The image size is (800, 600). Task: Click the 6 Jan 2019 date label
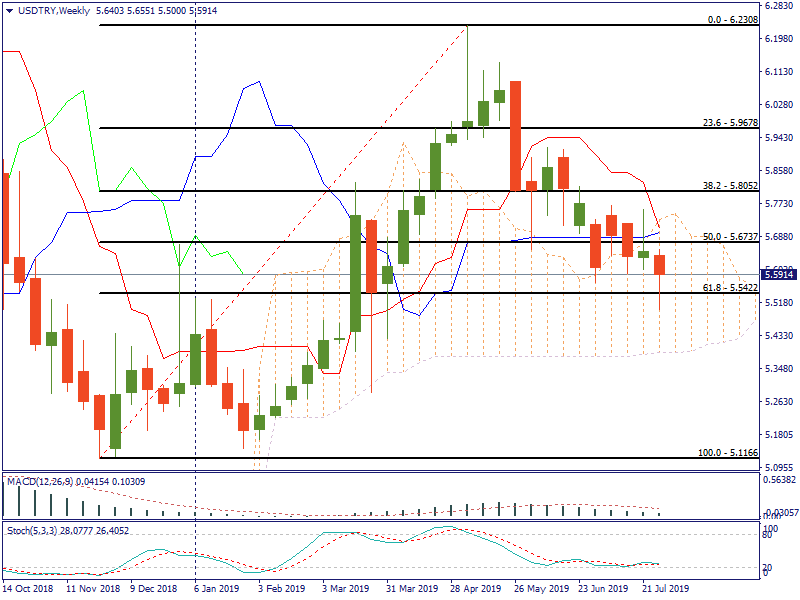pyautogui.click(x=215, y=589)
